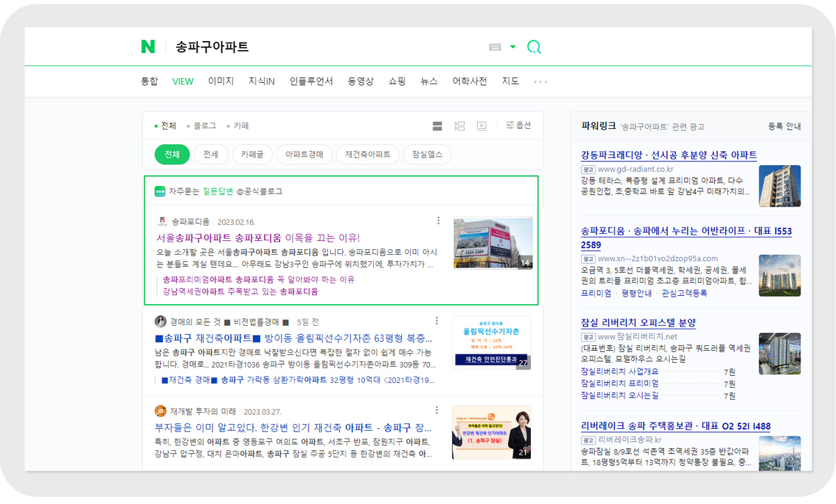The image size is (836, 504).
Task: Open the 한강변 인기 재건축 아파트 thumbnail
Action: 491,432
